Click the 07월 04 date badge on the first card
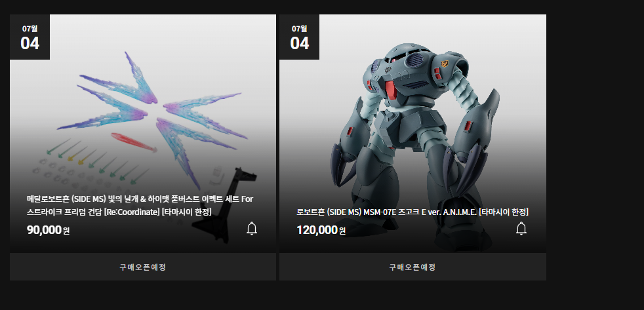Screen dimensions: 644x310 point(30,37)
